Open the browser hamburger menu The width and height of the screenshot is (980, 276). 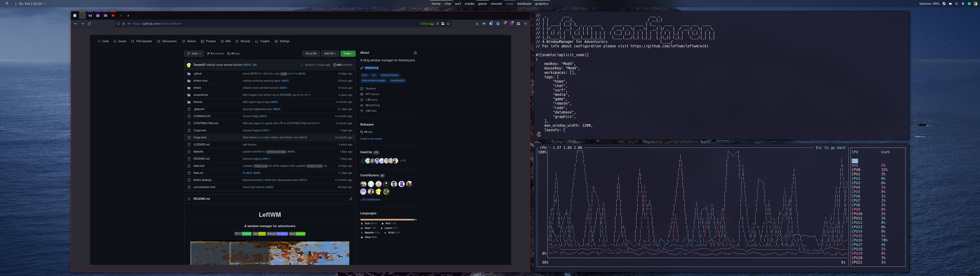525,24
